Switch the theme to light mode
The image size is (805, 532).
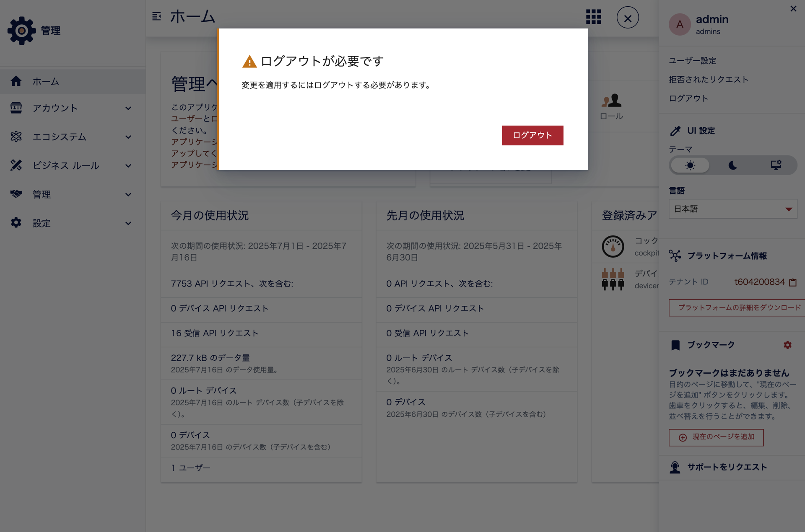coord(689,165)
